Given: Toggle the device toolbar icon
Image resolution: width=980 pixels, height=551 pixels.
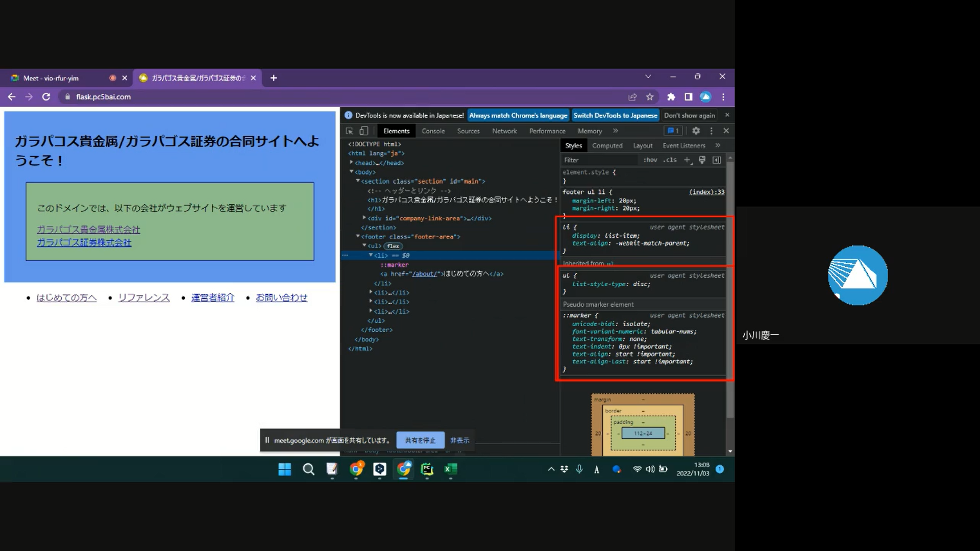Looking at the screenshot, I should (x=363, y=131).
